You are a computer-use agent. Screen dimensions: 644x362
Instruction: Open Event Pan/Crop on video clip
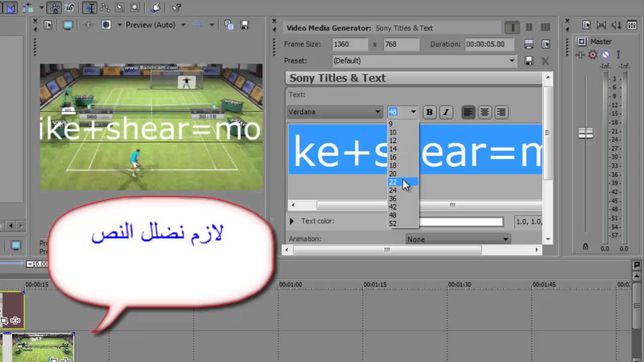coord(54,359)
